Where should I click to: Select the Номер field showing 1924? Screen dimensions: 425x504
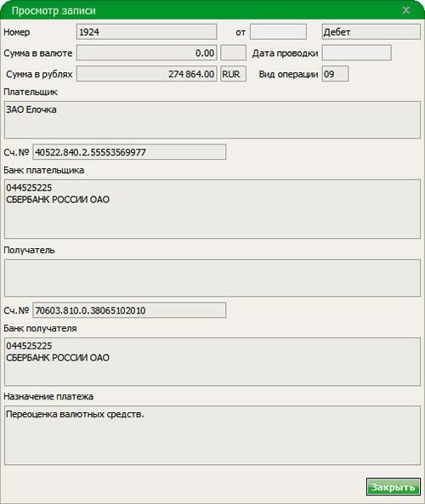coord(146,32)
